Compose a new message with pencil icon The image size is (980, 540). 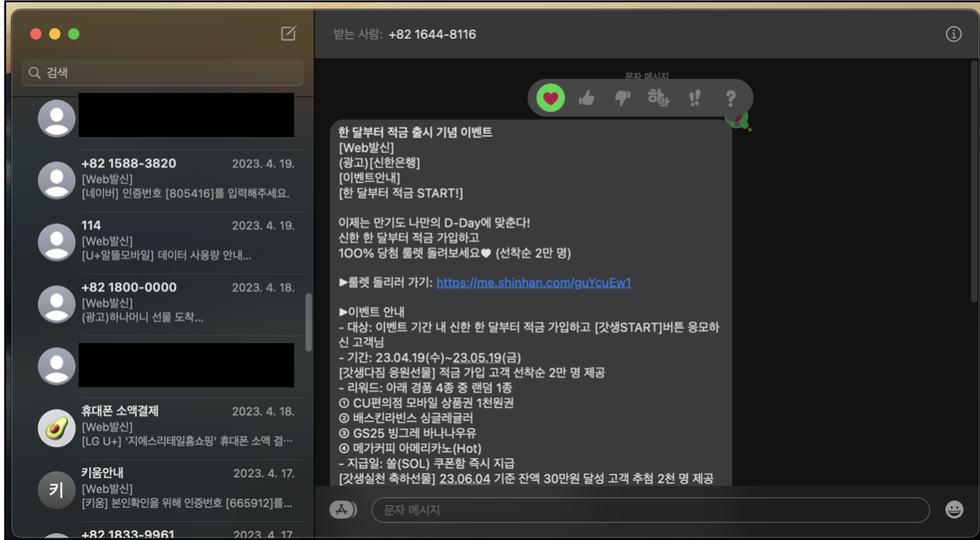coord(289,33)
